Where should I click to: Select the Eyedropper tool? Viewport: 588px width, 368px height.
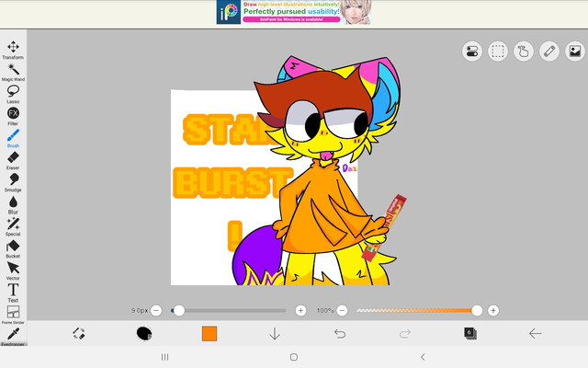pos(13,337)
